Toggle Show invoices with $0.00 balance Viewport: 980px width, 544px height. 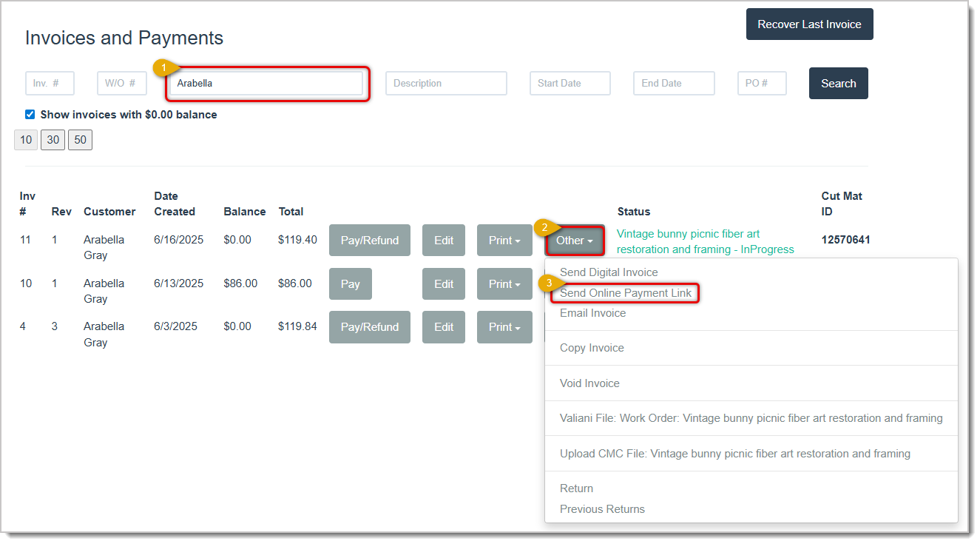click(30, 114)
